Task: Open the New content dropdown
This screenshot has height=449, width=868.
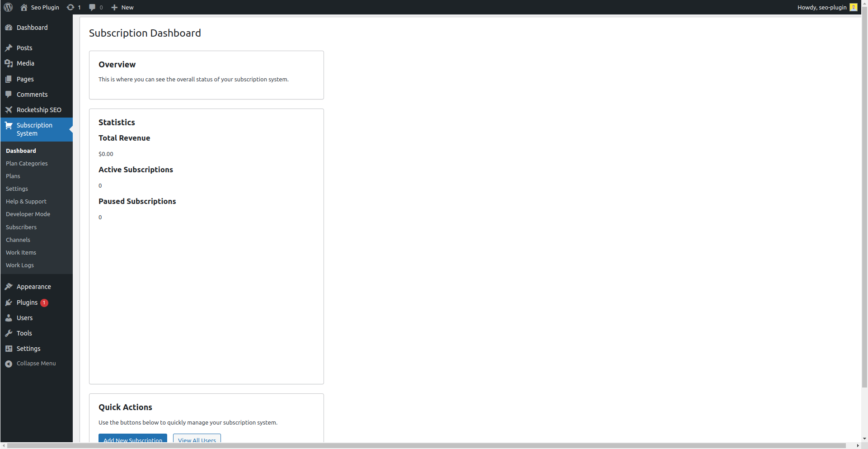Action: pyautogui.click(x=122, y=7)
